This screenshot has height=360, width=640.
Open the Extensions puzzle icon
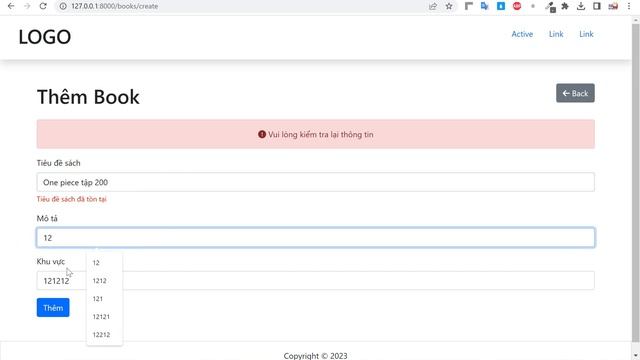pyautogui.click(x=565, y=6)
